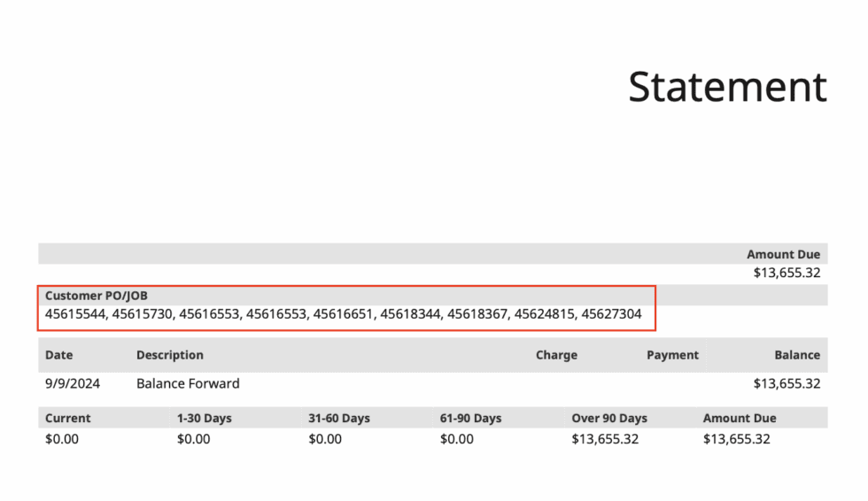Click the Charge column header
Screen dimensions: 868x501
pyautogui.click(x=556, y=355)
